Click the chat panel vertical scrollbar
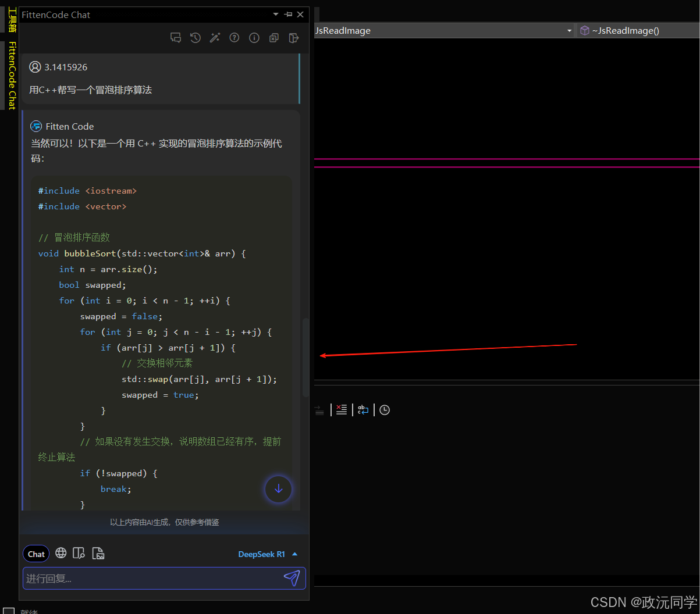The height and width of the screenshot is (614, 700). pyautogui.click(x=305, y=358)
